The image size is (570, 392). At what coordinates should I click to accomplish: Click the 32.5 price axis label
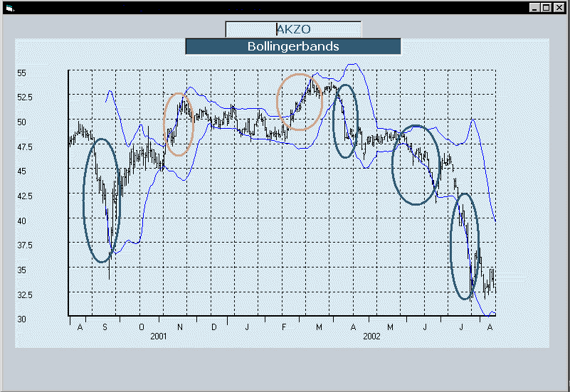coord(25,295)
